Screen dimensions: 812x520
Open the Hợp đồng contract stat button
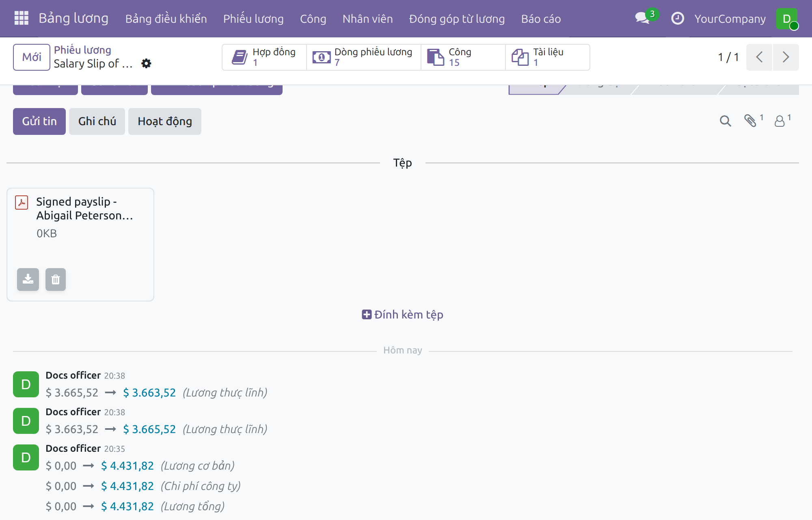(264, 57)
